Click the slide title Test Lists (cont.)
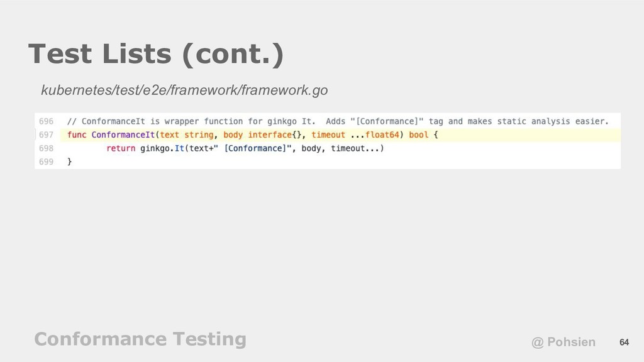The height and width of the screenshot is (362, 644). coord(156,54)
